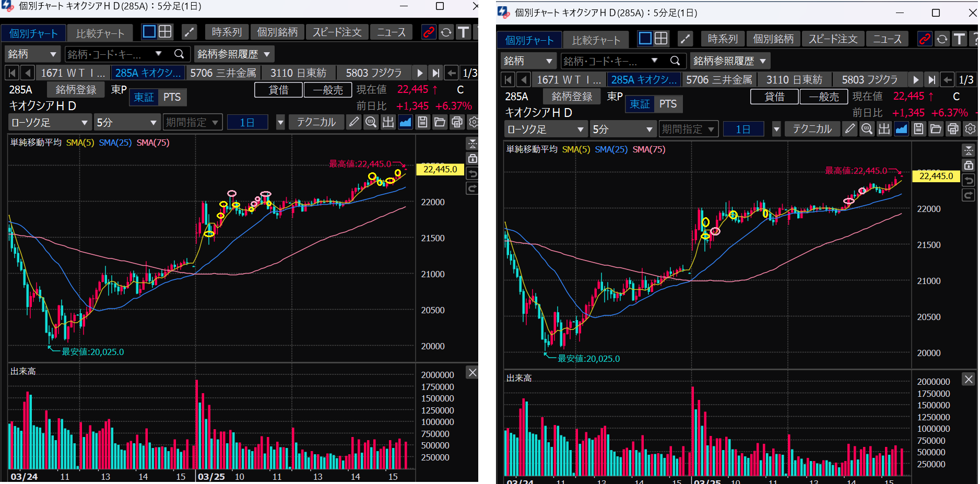This screenshot has height=484, width=980.
Task: Open the ローソク足 chart type dropdown in left window
Action: pyautogui.click(x=50, y=123)
